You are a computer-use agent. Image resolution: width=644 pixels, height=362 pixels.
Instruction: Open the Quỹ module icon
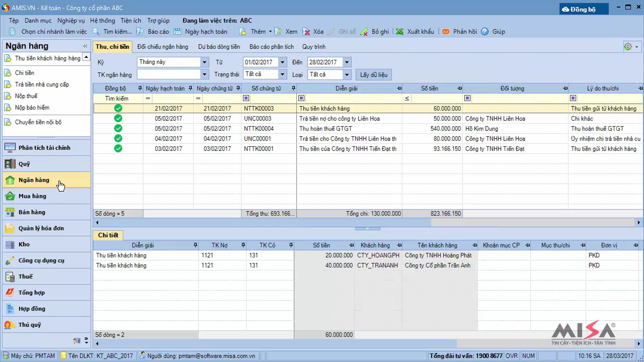pos(10,164)
